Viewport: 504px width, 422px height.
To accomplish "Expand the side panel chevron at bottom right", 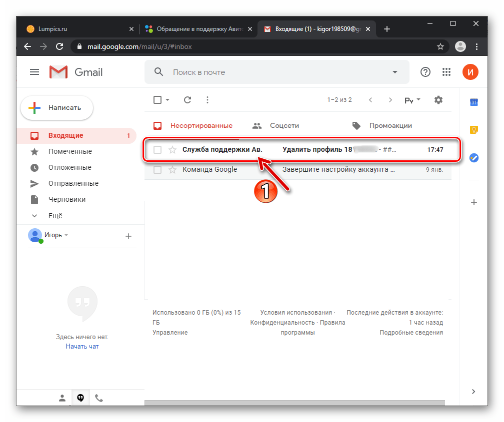I will tap(473, 391).
